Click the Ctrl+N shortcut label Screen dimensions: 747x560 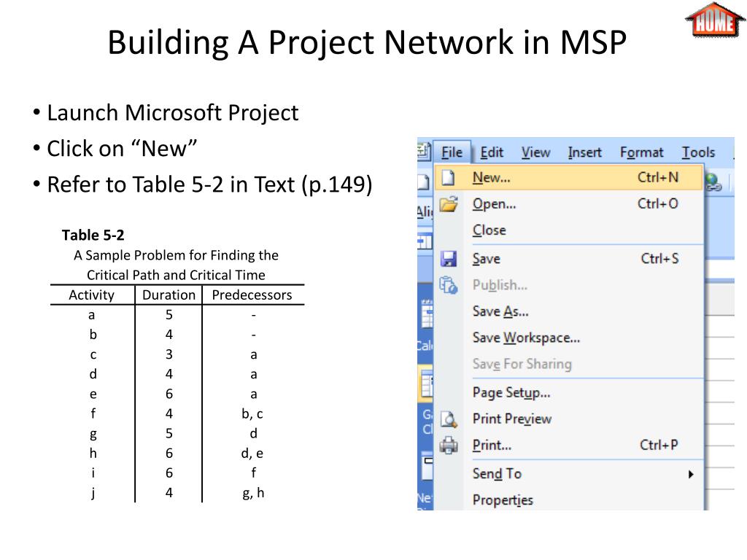658,178
